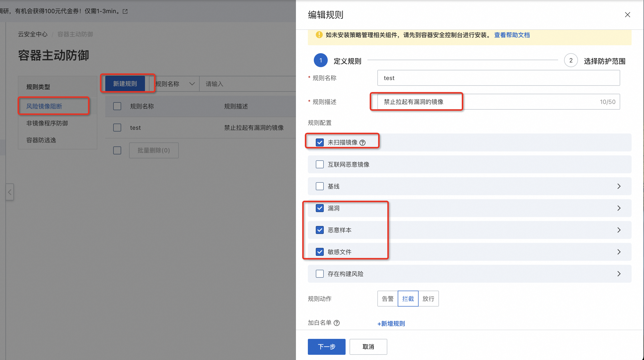Image resolution: width=644 pixels, height=360 pixels.
Task: Toggle the 漏洞 checkbox
Action: 320,208
